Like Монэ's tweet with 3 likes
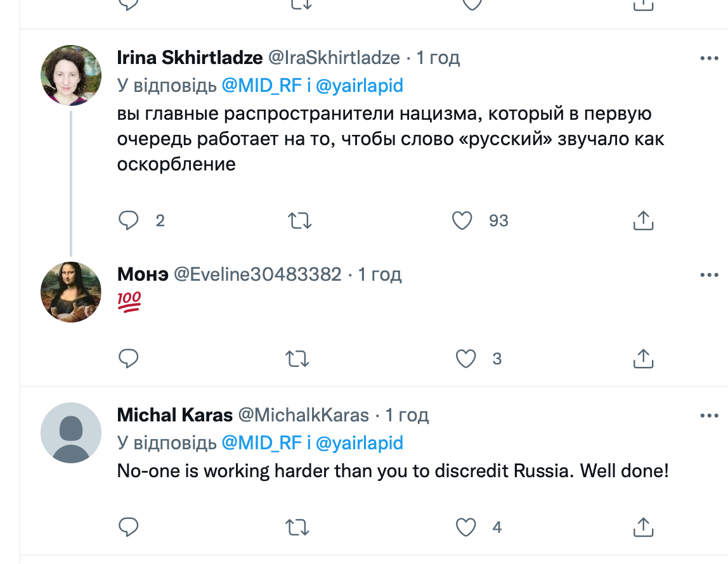Viewport: 728px width, 564px height. click(x=466, y=359)
